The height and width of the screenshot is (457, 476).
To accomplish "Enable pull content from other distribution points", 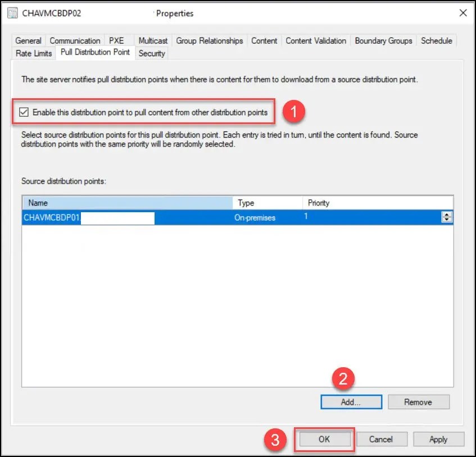I will coord(24,112).
